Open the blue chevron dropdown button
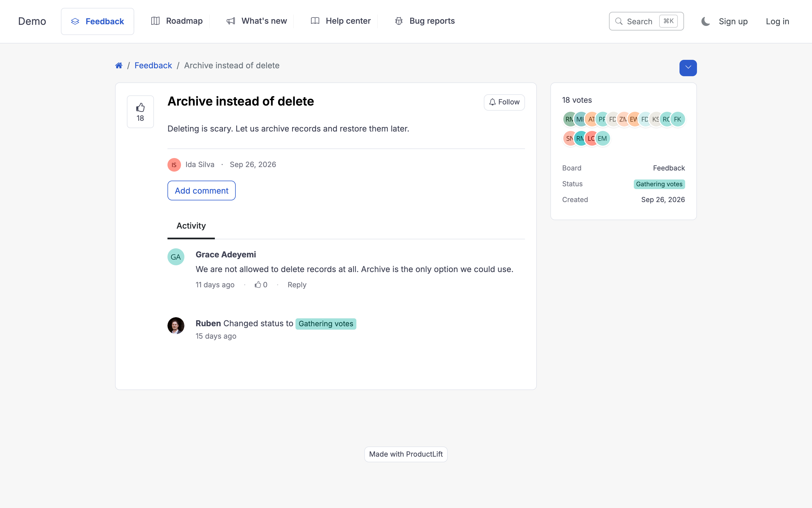The height and width of the screenshot is (508, 812). tap(688, 68)
